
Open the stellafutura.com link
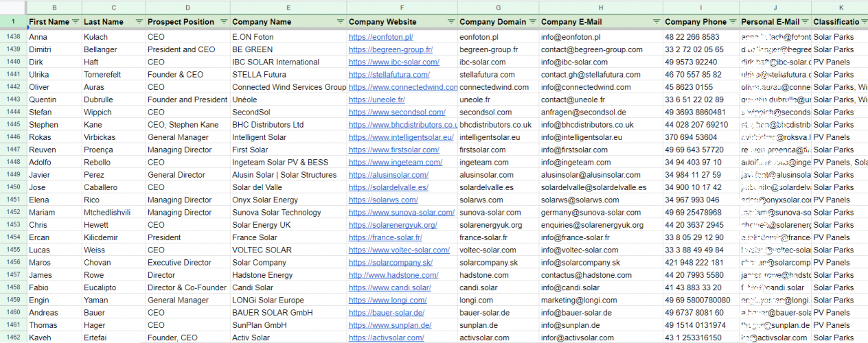click(389, 75)
